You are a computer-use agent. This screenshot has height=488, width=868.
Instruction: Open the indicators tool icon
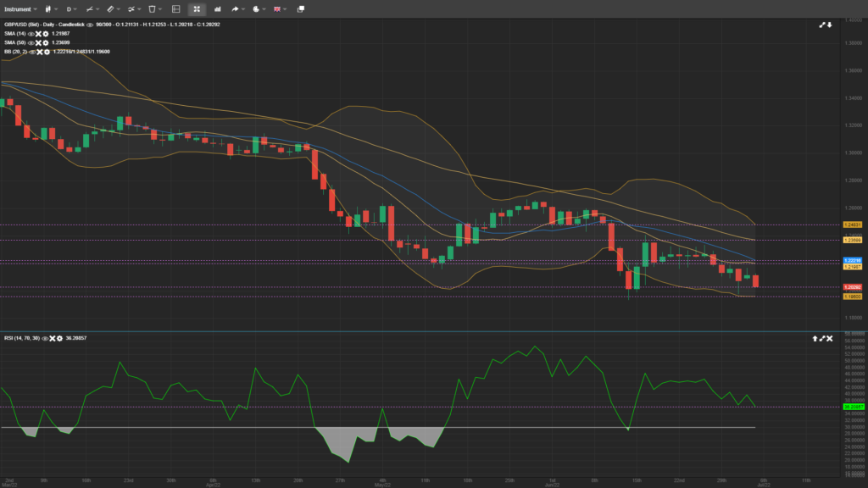131,8
